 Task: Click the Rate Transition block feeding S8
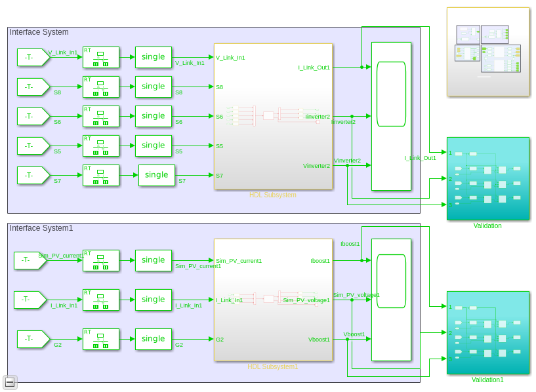[x=101, y=87]
